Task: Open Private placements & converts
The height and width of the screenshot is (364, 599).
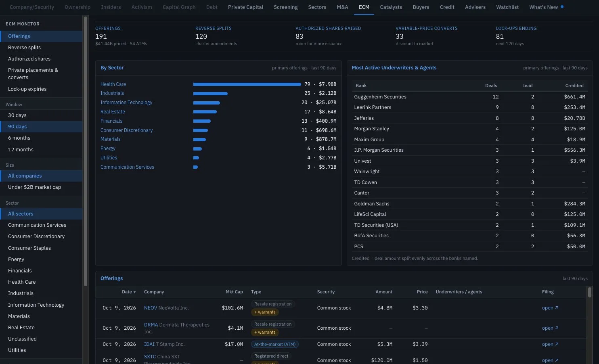Action: tap(41, 74)
